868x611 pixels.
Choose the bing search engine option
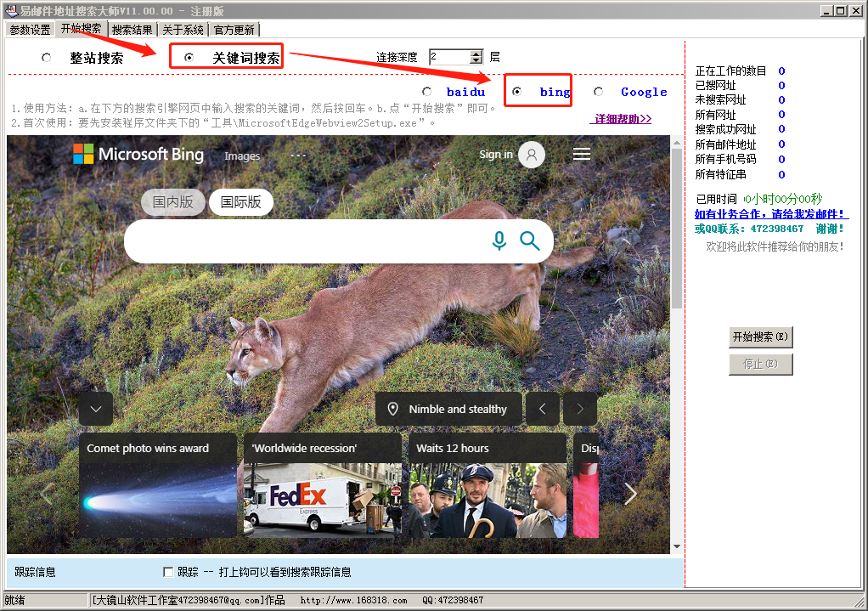click(x=516, y=92)
